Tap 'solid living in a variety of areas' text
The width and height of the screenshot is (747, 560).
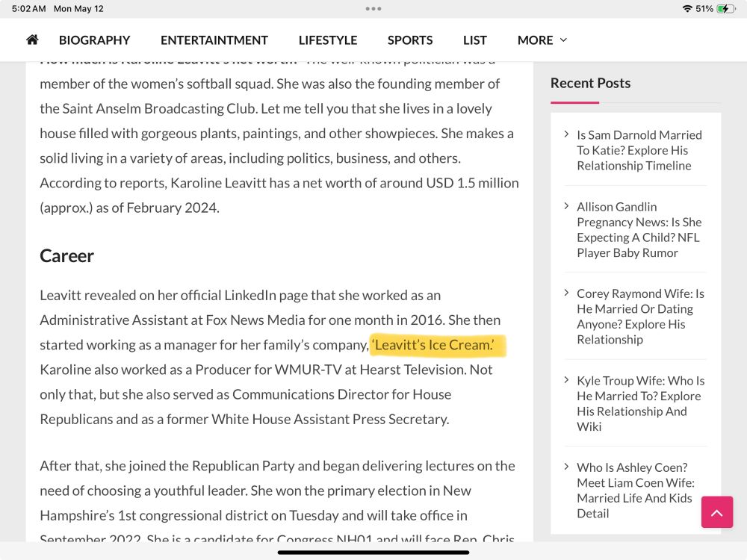[x=132, y=158]
